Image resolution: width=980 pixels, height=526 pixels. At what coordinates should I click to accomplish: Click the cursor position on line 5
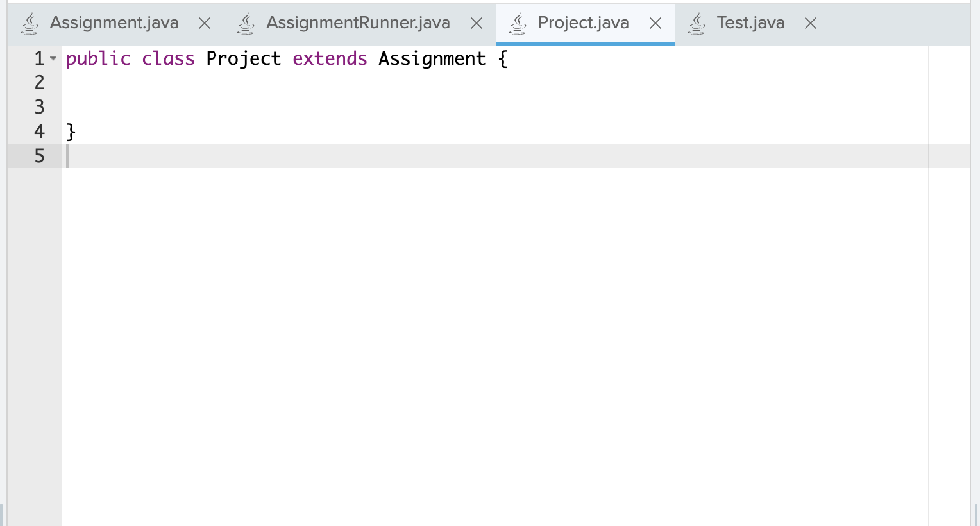[67, 156]
